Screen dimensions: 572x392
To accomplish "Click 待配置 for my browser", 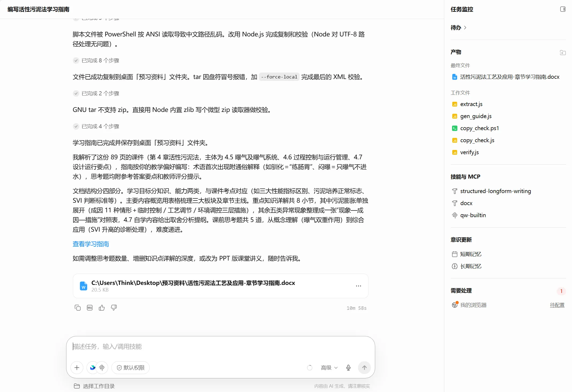I will click(557, 305).
